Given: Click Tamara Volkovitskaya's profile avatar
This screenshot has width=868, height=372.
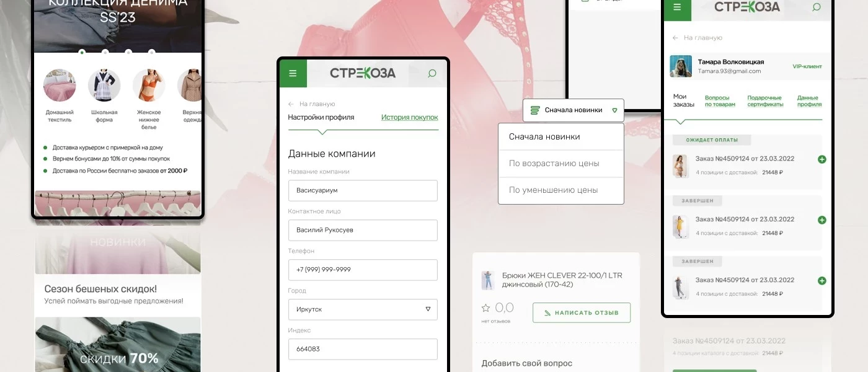Looking at the screenshot, I should pyautogui.click(x=681, y=66).
